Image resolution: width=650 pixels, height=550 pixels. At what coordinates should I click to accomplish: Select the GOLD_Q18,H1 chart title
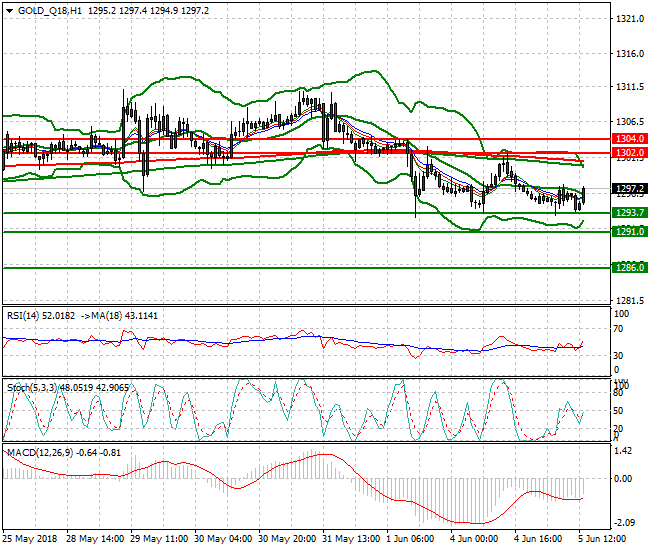tap(50, 11)
